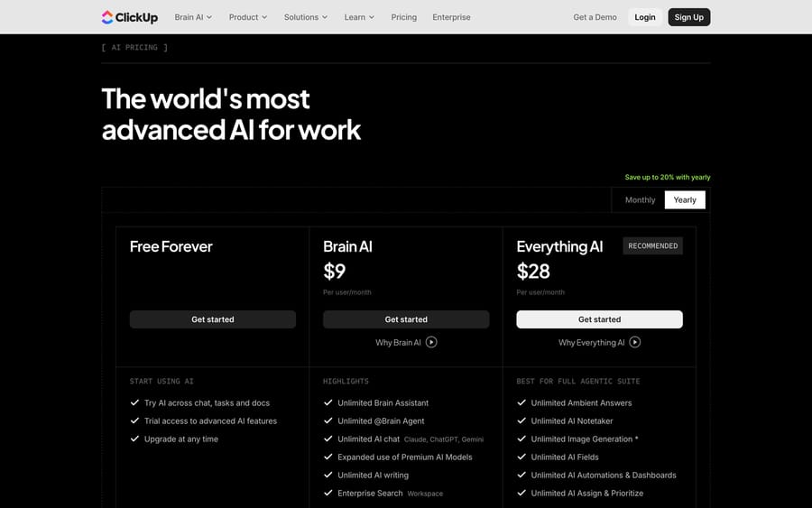
Task: Click "Unlimited @Brain Agent" feature
Action: coord(381,421)
